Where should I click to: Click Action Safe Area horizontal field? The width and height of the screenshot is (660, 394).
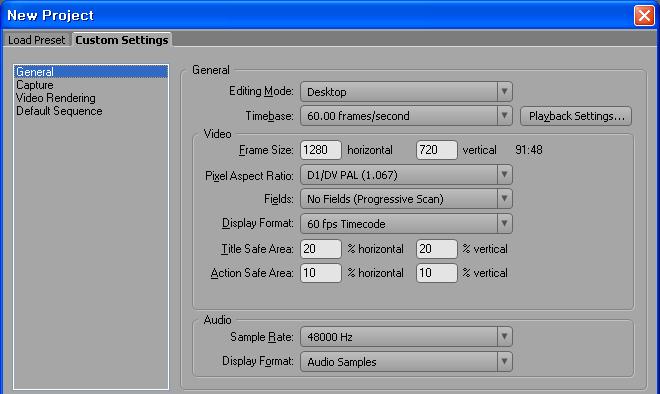click(321, 273)
